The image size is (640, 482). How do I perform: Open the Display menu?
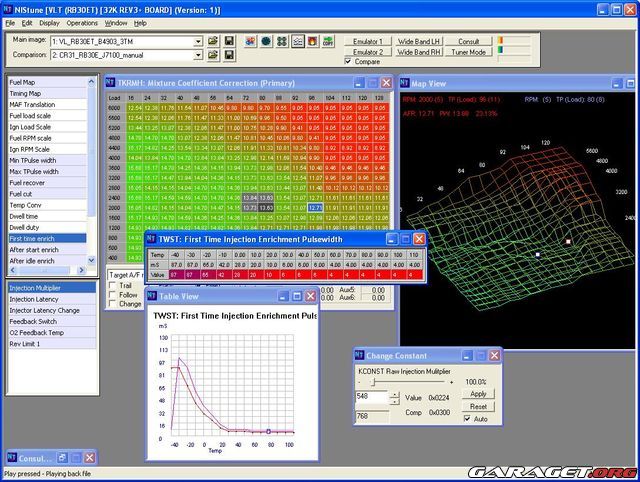click(x=49, y=22)
